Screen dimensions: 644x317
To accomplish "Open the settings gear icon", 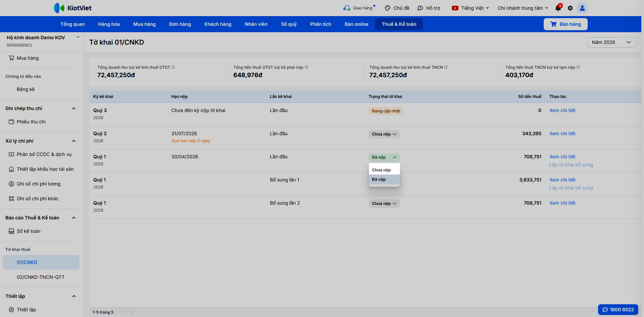I will point(570,8).
